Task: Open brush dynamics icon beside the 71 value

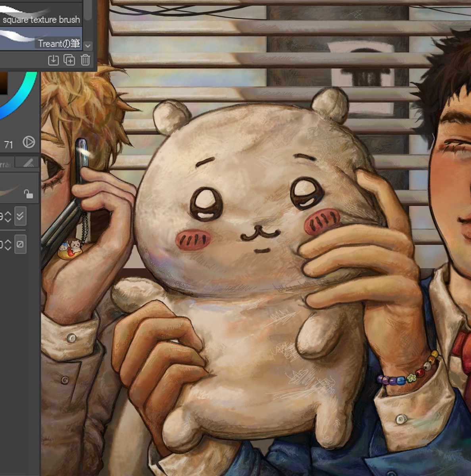Action: pyautogui.click(x=29, y=142)
